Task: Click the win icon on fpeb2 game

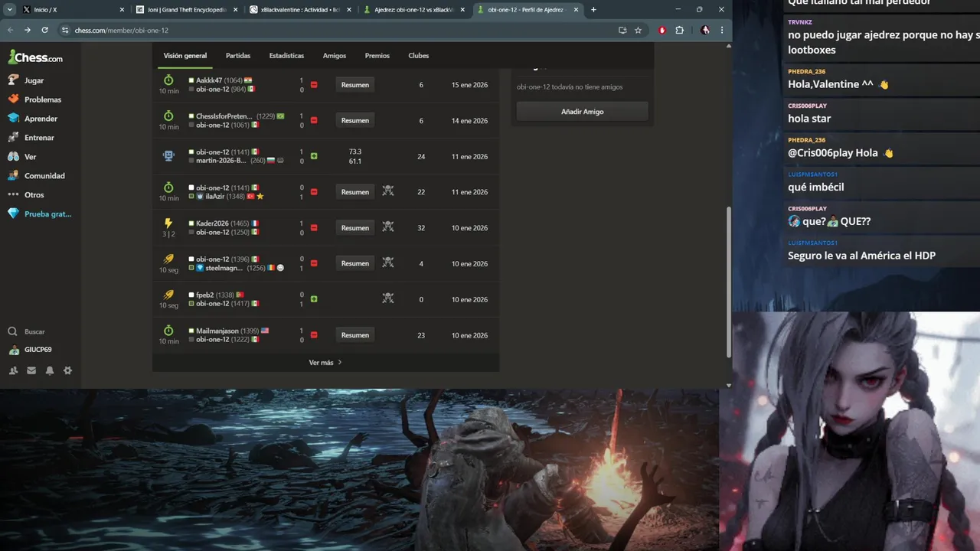Action: pos(314,299)
